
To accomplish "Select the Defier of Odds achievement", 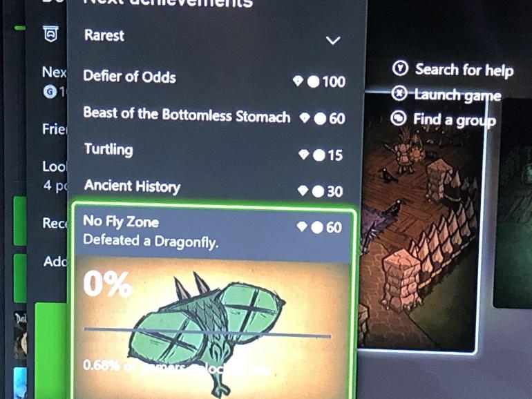I will click(x=214, y=78).
